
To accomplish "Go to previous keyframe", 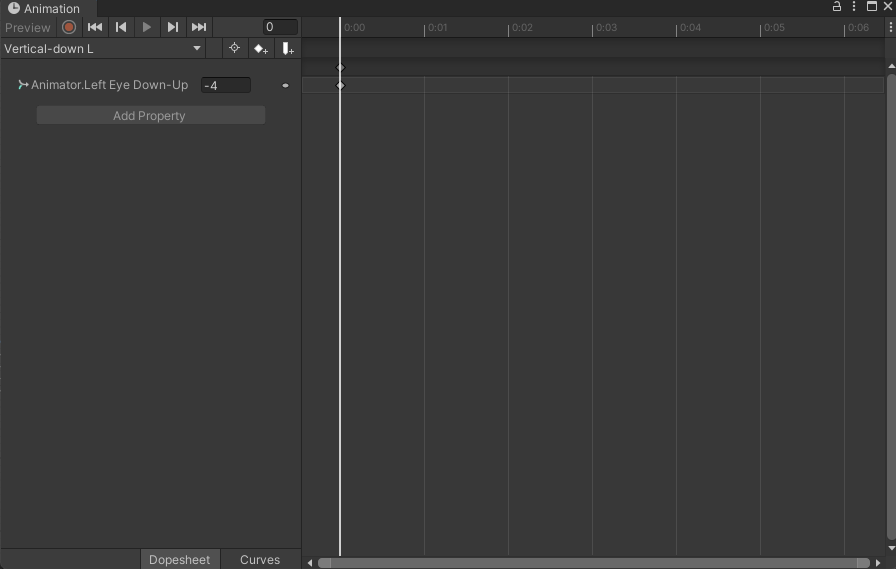I will pos(121,27).
